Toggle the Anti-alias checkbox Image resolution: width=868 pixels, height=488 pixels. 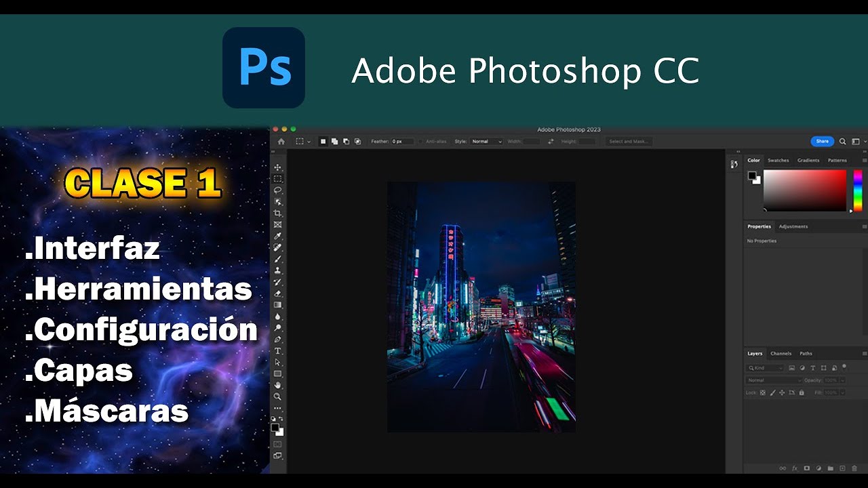coord(420,142)
